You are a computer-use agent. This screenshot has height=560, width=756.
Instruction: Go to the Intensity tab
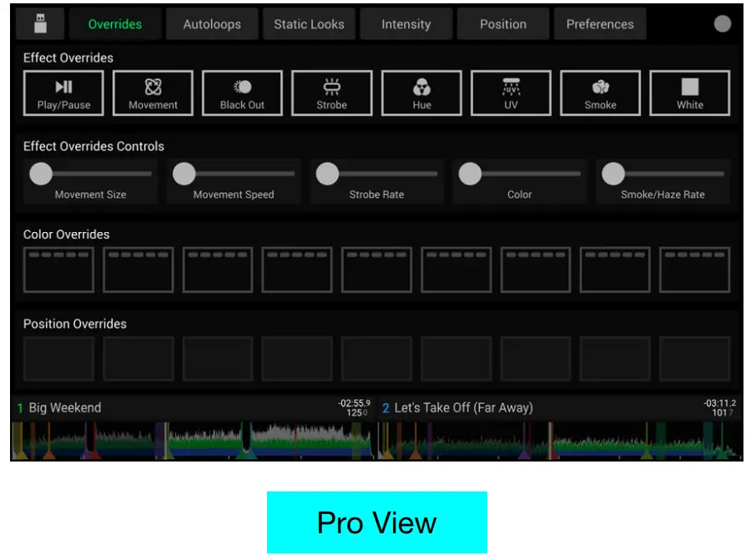pos(406,23)
